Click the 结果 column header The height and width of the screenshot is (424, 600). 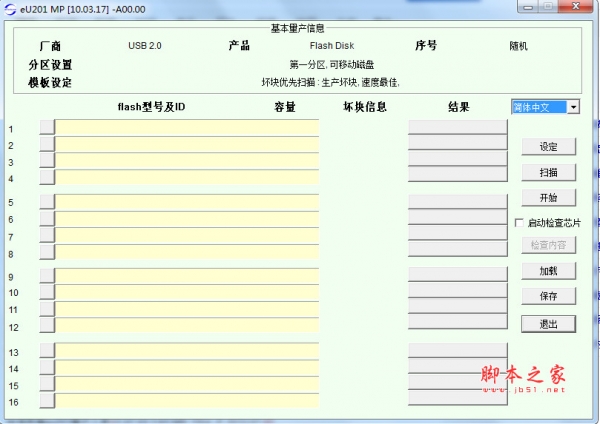pos(458,107)
